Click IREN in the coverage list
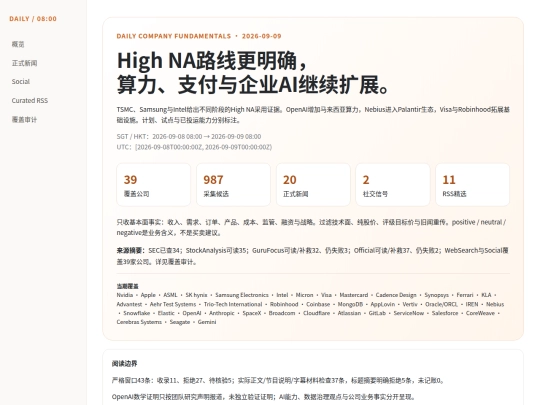Screen dimensions: 540x405 coord(472,304)
